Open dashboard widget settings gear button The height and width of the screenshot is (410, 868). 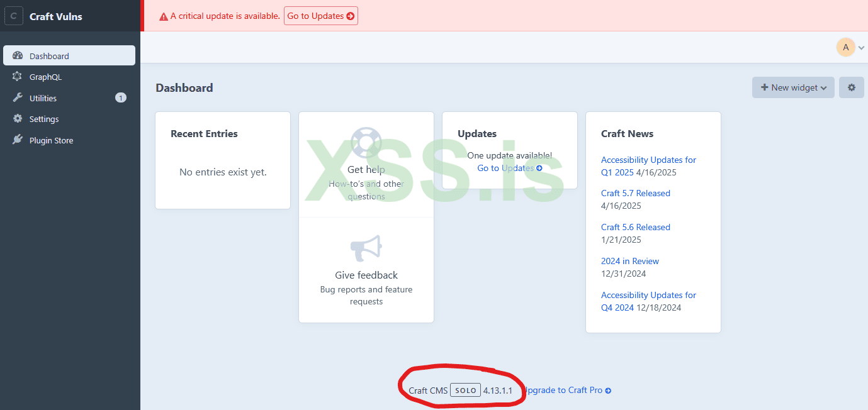click(852, 87)
